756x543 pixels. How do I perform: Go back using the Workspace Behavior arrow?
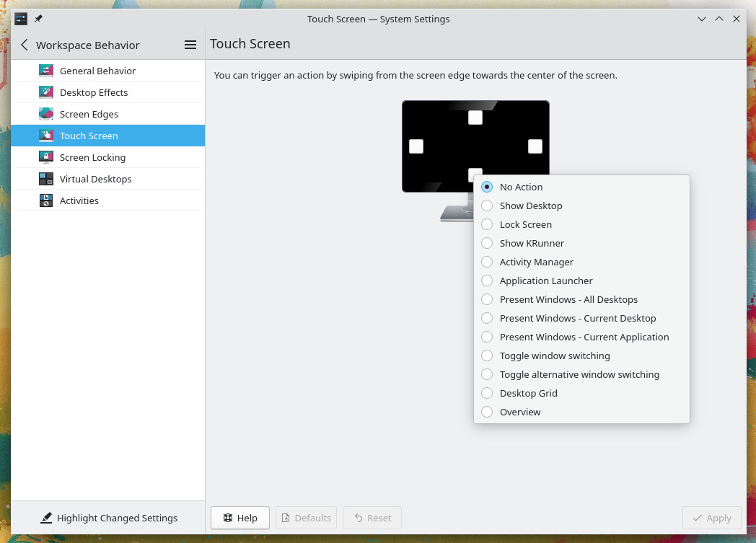click(x=24, y=45)
